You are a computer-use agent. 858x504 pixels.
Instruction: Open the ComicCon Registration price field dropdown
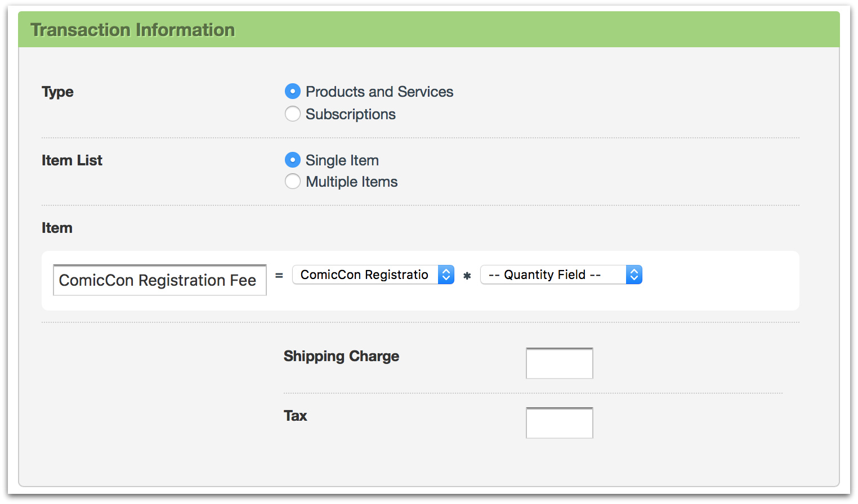(365, 275)
